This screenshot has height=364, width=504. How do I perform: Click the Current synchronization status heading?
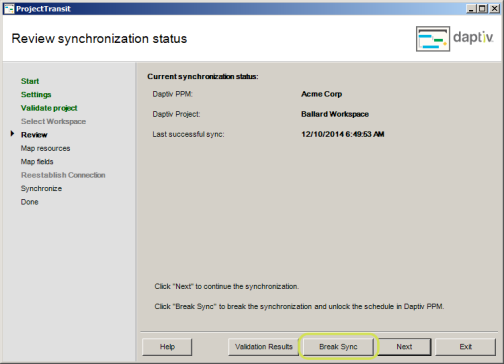203,76
